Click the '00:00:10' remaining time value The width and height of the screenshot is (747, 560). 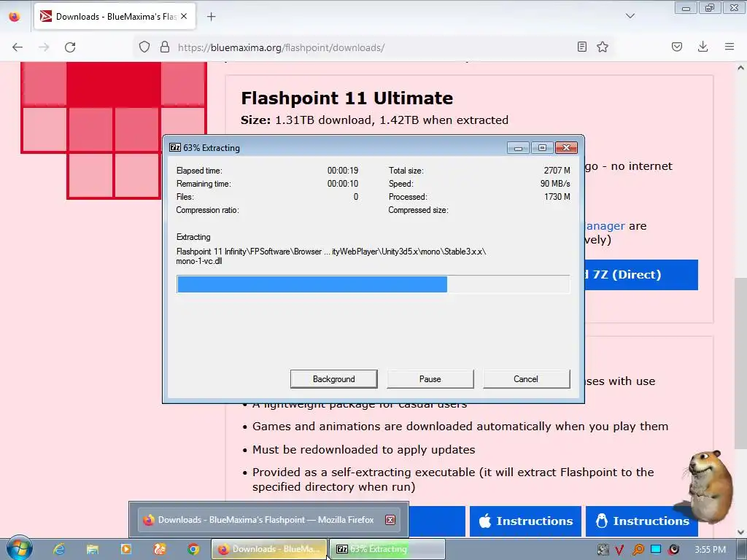click(x=343, y=183)
